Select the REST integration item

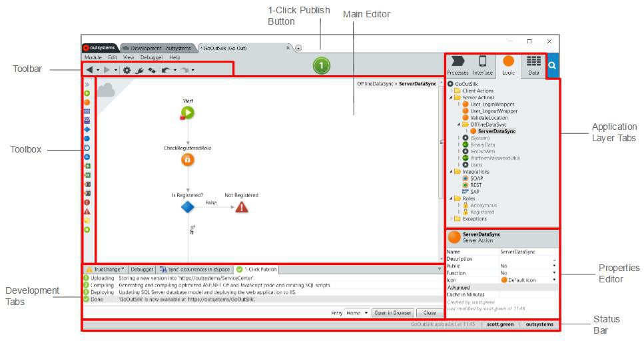tap(476, 185)
